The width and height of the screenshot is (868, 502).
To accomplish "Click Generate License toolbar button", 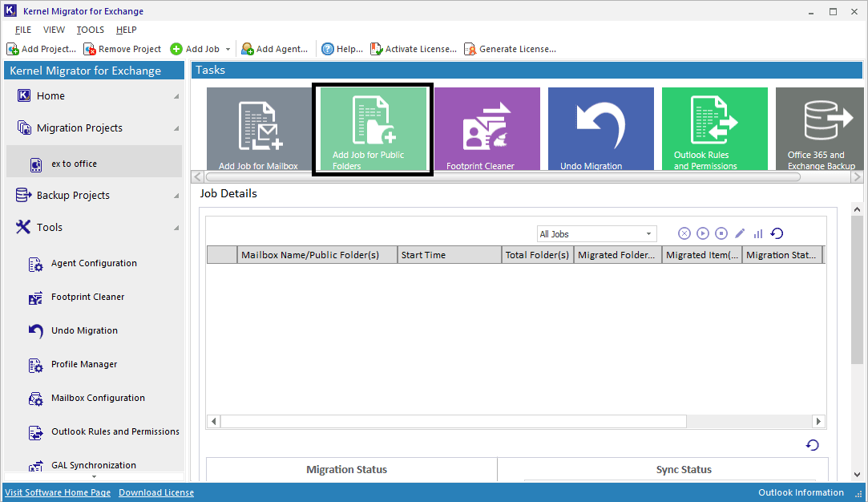I will tap(511, 49).
